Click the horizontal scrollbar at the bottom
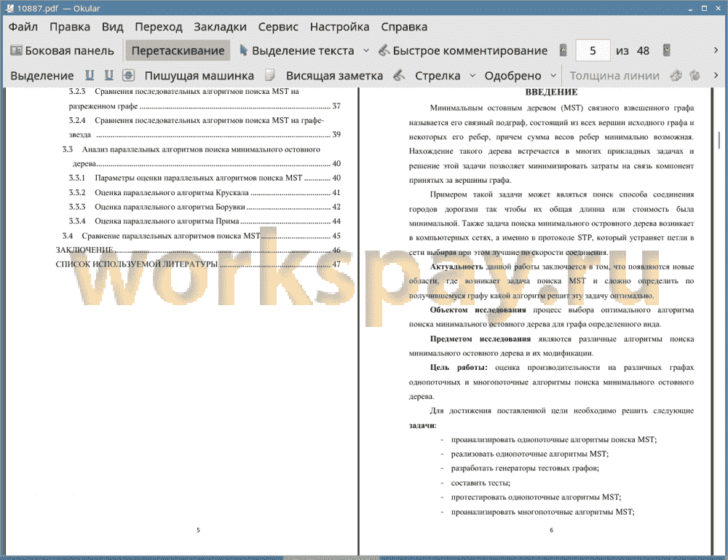This screenshot has width=728, height=560. [331, 558]
